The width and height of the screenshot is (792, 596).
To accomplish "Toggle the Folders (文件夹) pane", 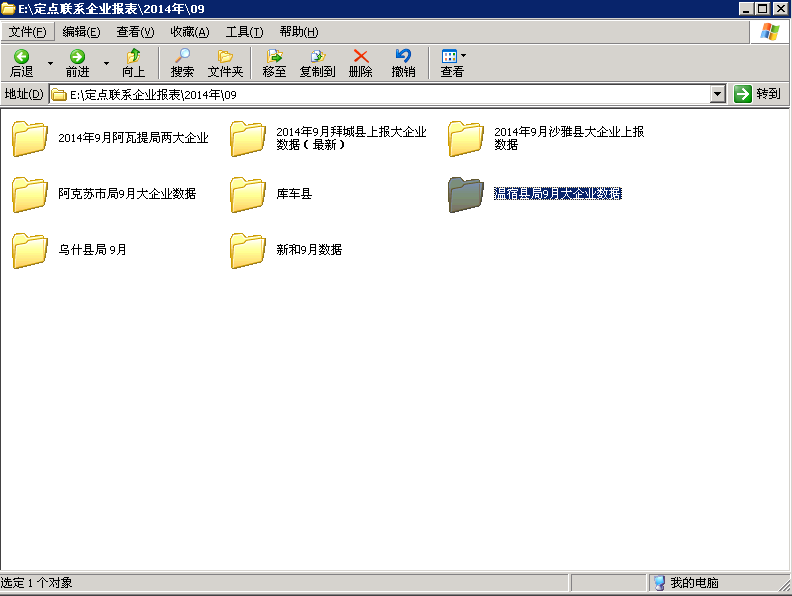I will point(225,63).
